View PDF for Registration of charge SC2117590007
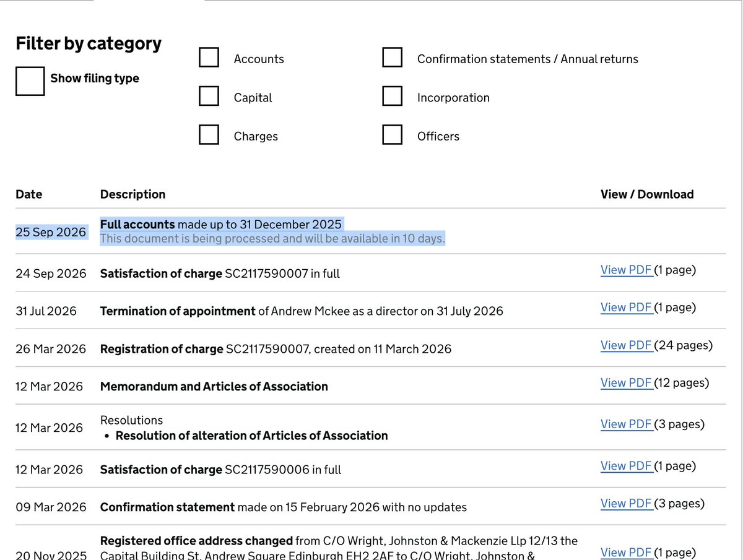 (627, 345)
